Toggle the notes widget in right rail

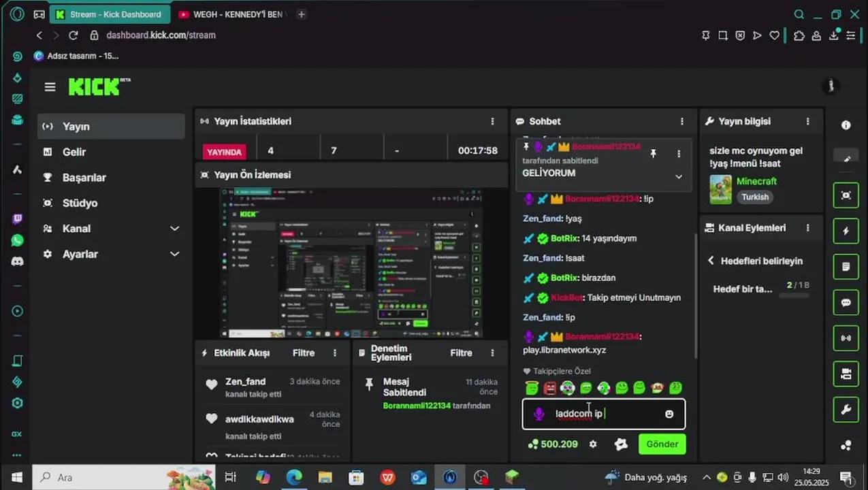point(846,267)
